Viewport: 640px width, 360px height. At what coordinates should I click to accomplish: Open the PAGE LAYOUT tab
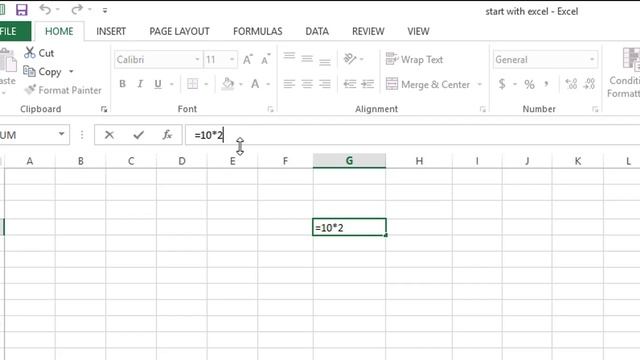click(180, 31)
